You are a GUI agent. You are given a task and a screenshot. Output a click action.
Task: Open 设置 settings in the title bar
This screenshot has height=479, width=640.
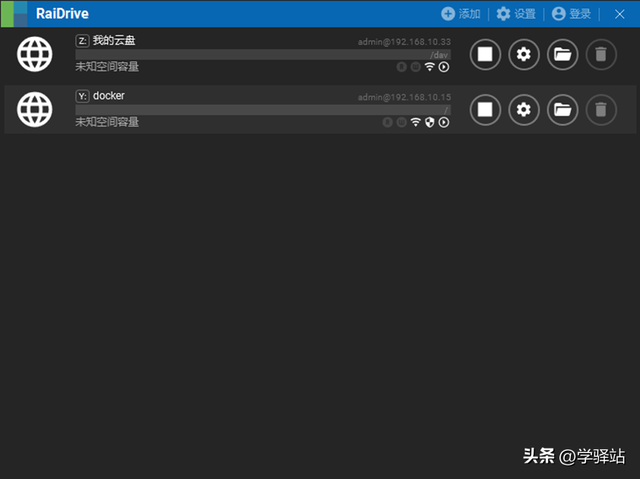516,14
